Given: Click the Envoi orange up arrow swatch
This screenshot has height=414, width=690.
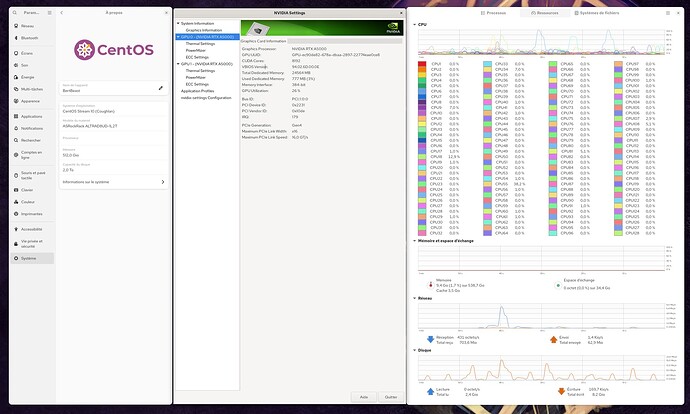Looking at the screenshot, I should (554, 339).
